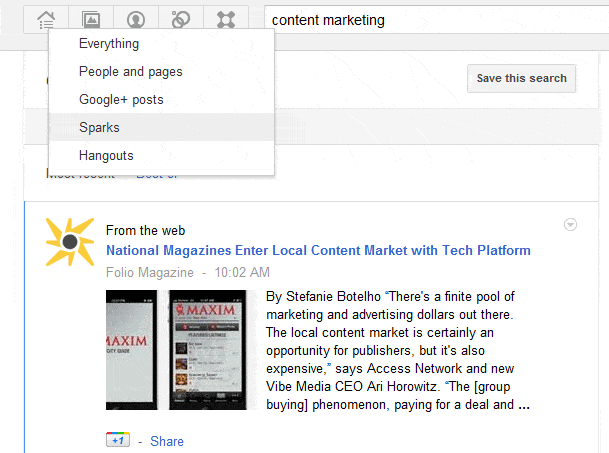The height and width of the screenshot is (453, 609).
Task: Open the Photos icon
Action: pyautogui.click(x=91, y=19)
